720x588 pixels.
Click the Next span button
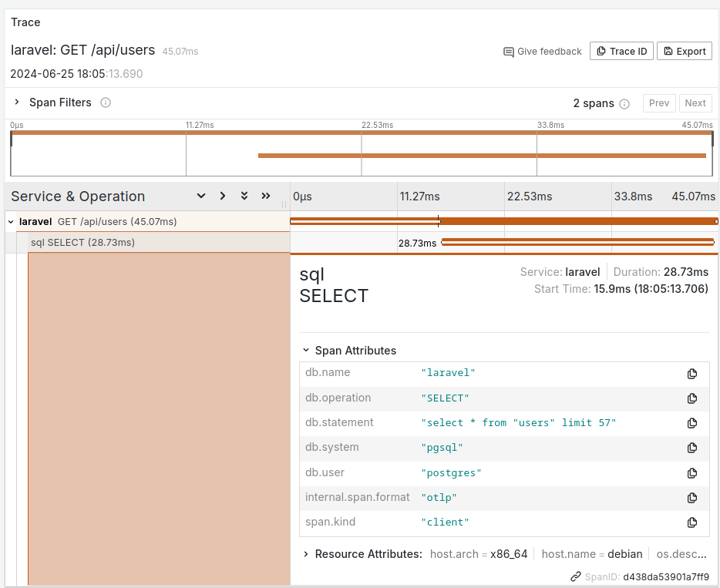pos(695,103)
